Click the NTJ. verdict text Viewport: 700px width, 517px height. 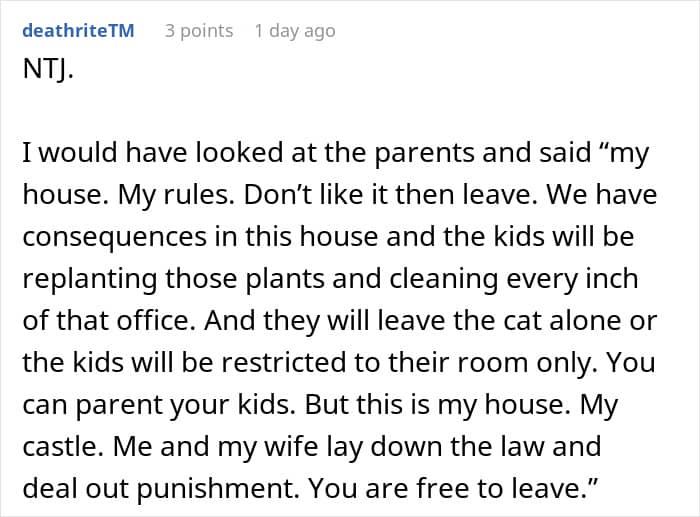point(47,75)
